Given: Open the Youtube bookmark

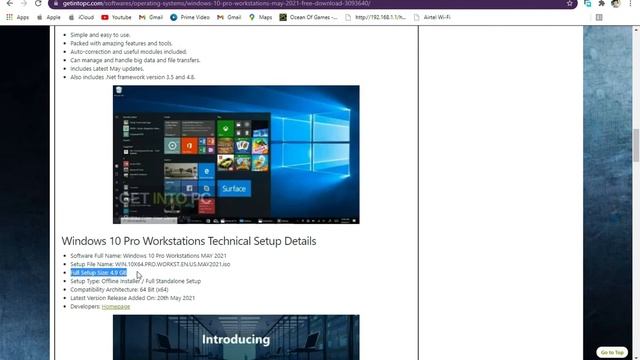Looking at the screenshot, I should click(x=116, y=17).
